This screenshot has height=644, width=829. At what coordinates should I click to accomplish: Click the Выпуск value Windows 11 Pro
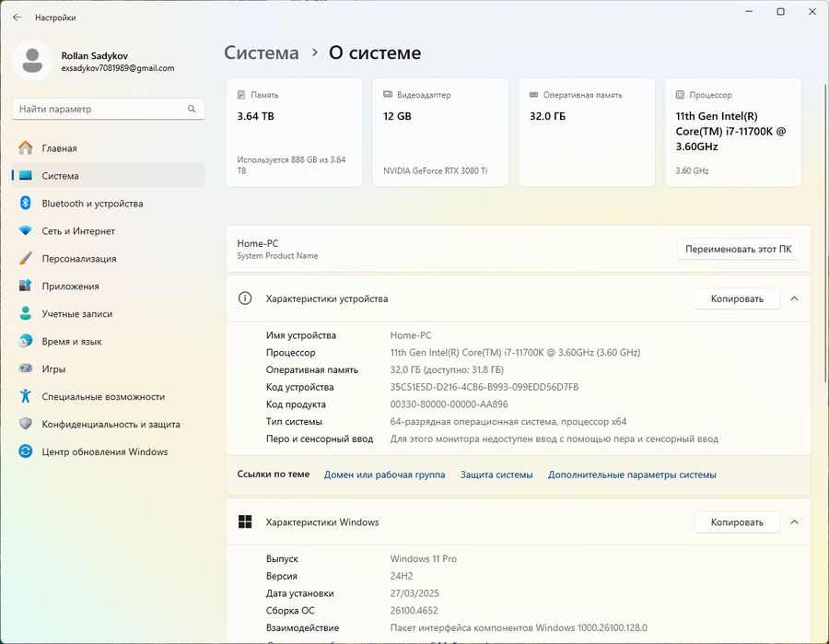coord(424,559)
